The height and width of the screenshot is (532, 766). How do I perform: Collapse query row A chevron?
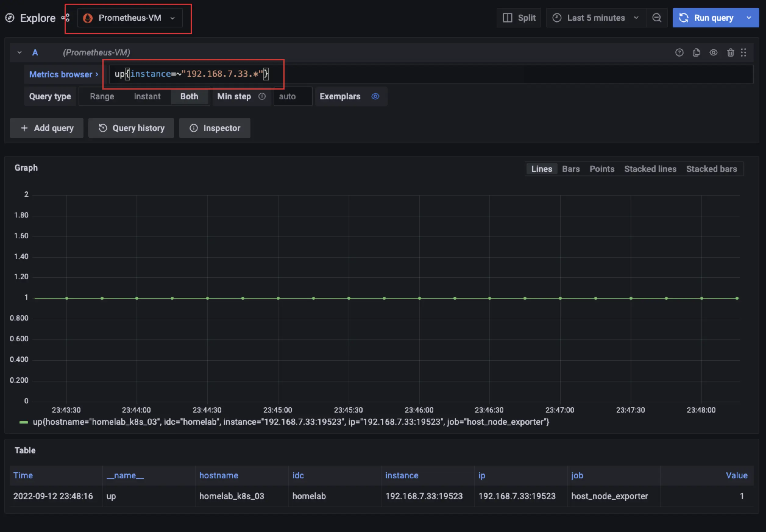point(19,52)
